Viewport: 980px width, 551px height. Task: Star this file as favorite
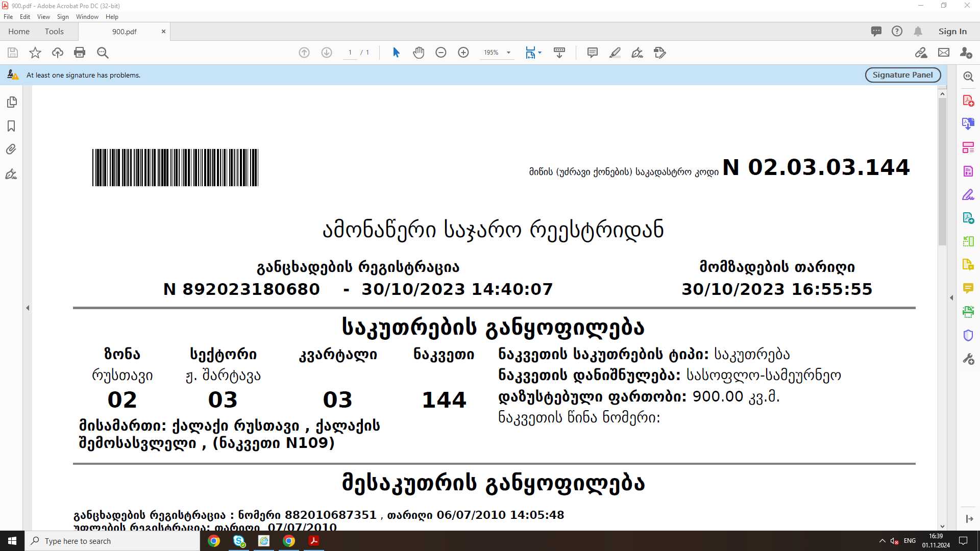tap(35, 53)
